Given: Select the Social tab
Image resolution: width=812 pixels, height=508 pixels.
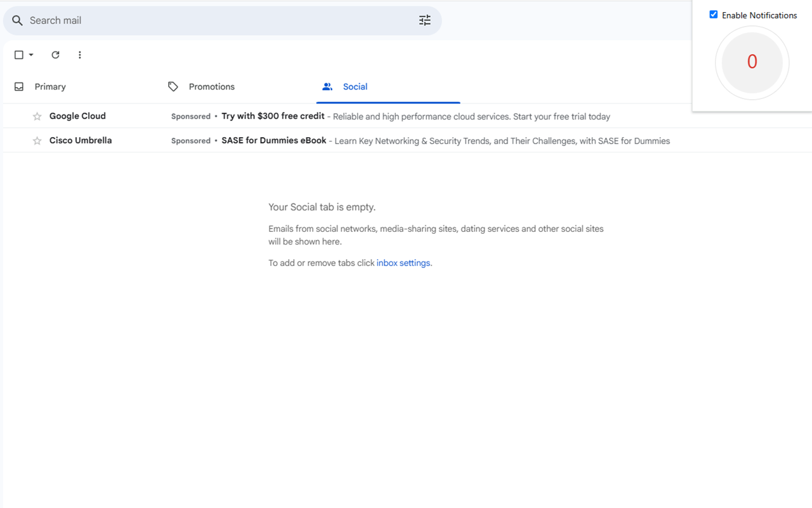Looking at the screenshot, I should click(355, 86).
